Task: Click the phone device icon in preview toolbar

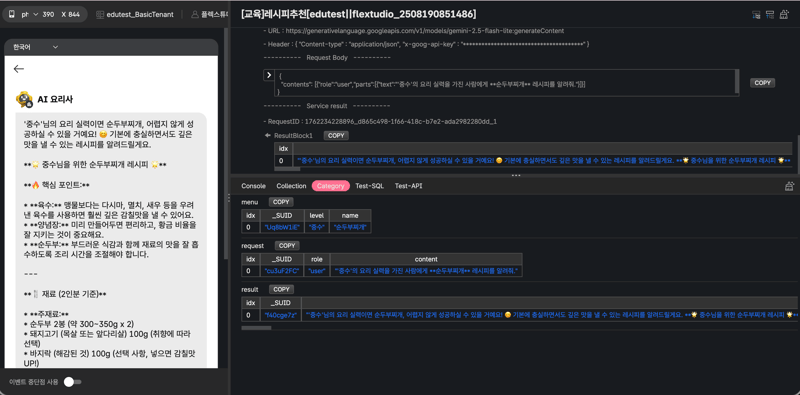Action: (x=11, y=15)
